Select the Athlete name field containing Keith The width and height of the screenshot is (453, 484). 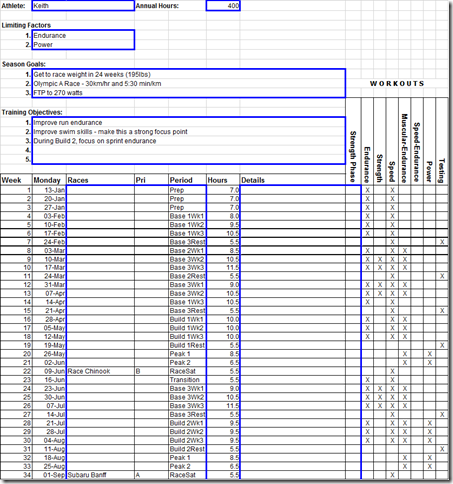click(x=83, y=6)
